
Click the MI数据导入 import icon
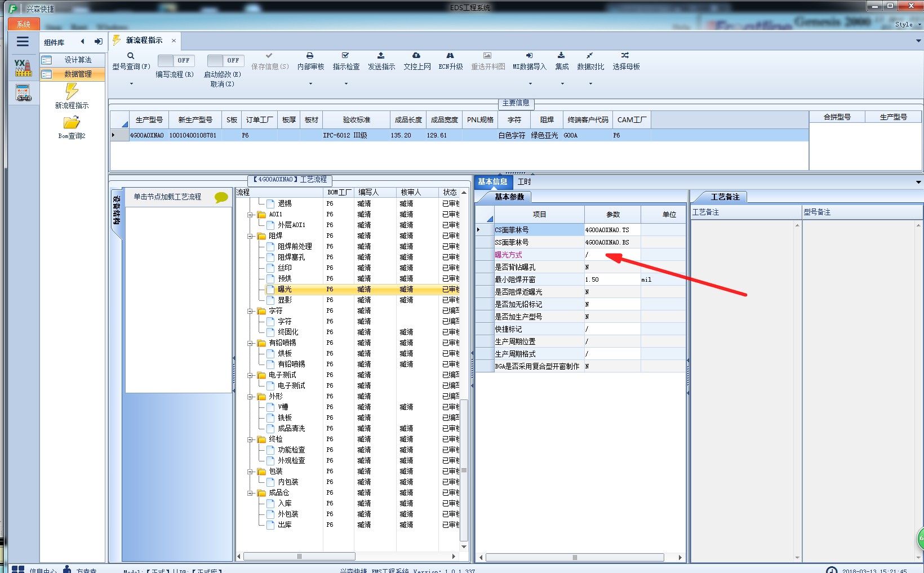coord(529,56)
